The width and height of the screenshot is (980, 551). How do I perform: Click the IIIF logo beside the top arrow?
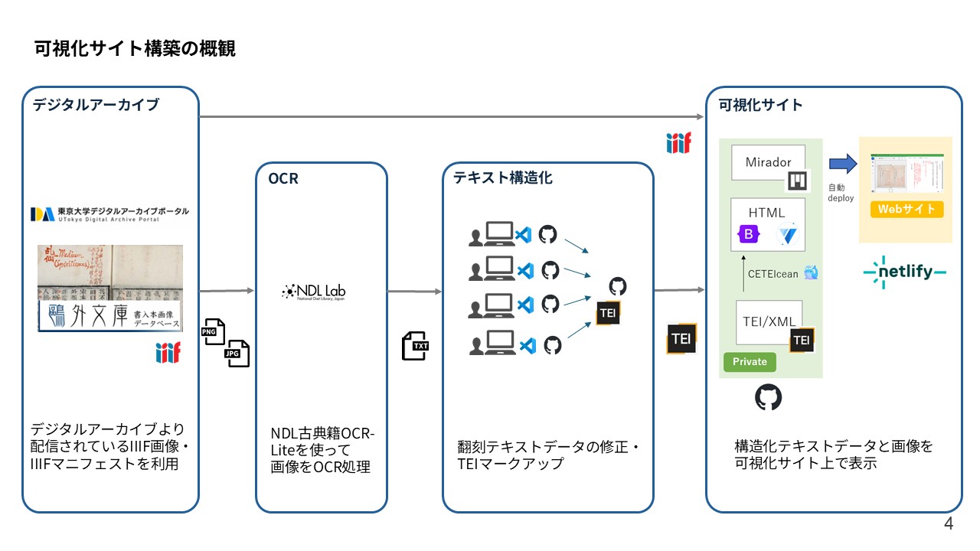point(678,142)
